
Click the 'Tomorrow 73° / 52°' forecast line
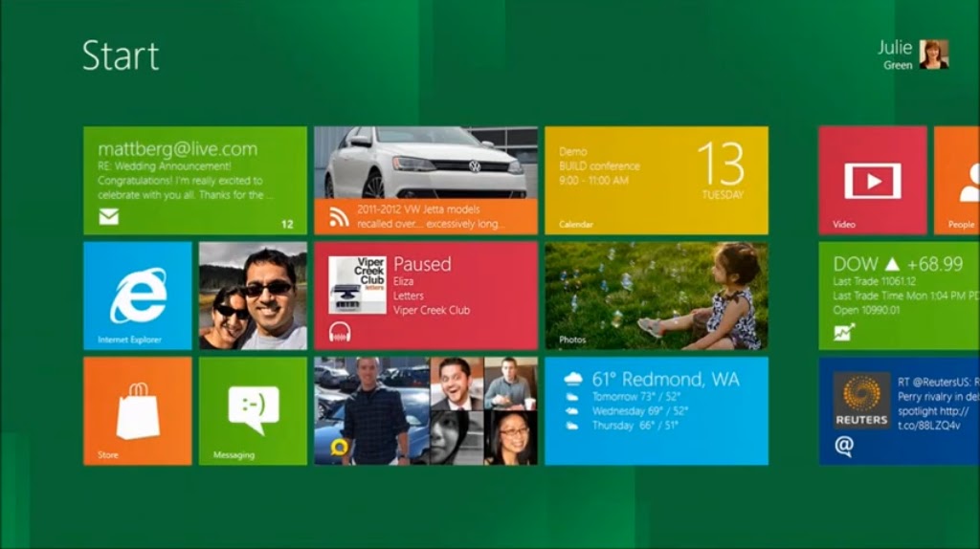pos(636,397)
